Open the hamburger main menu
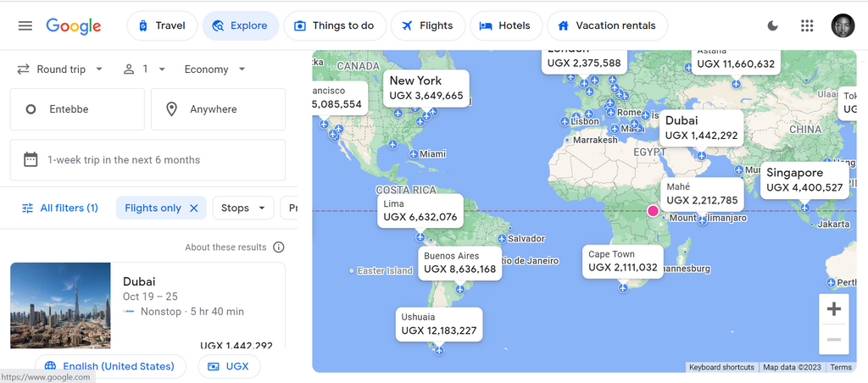Screen dimensions: 868x383 [x=25, y=25]
